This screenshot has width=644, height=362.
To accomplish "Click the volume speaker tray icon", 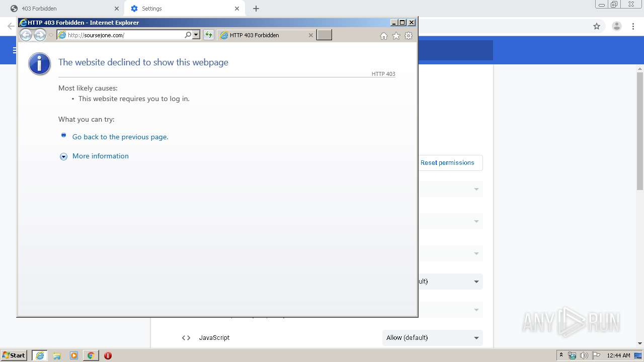I will tap(584, 355).
